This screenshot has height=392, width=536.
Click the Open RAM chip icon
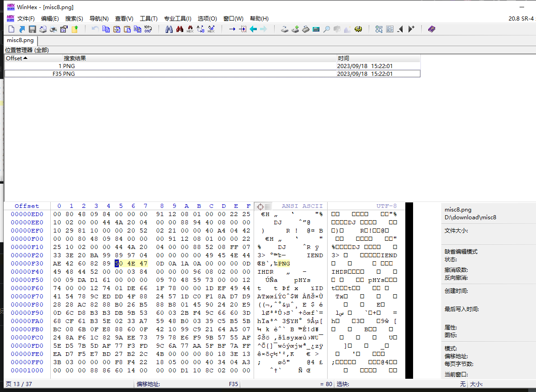306,29
